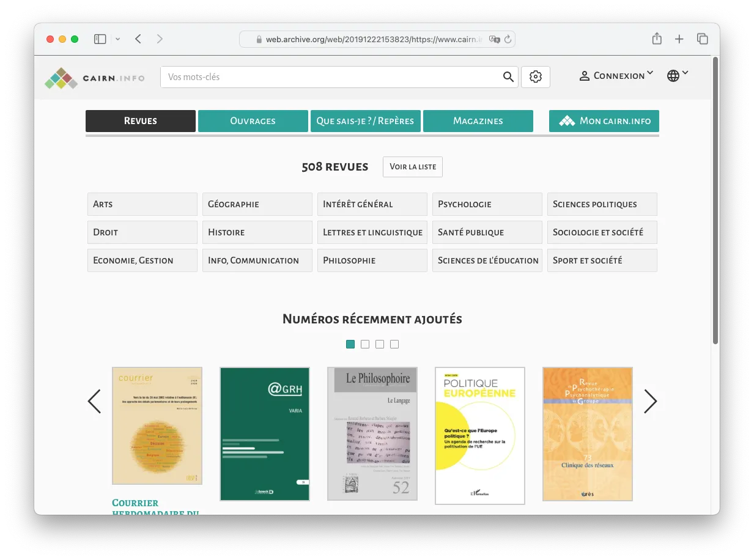Click the Voir la liste button
Image resolution: width=754 pixels, height=560 pixels.
point(413,167)
